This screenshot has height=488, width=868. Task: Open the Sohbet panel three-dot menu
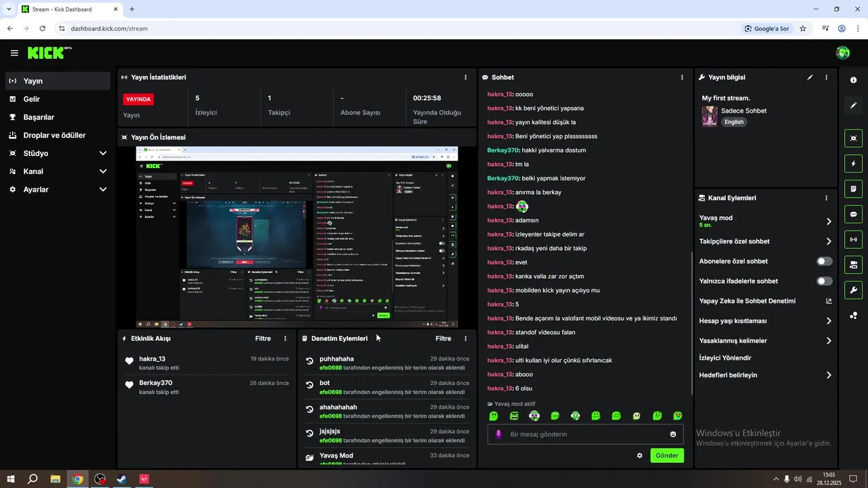click(682, 77)
